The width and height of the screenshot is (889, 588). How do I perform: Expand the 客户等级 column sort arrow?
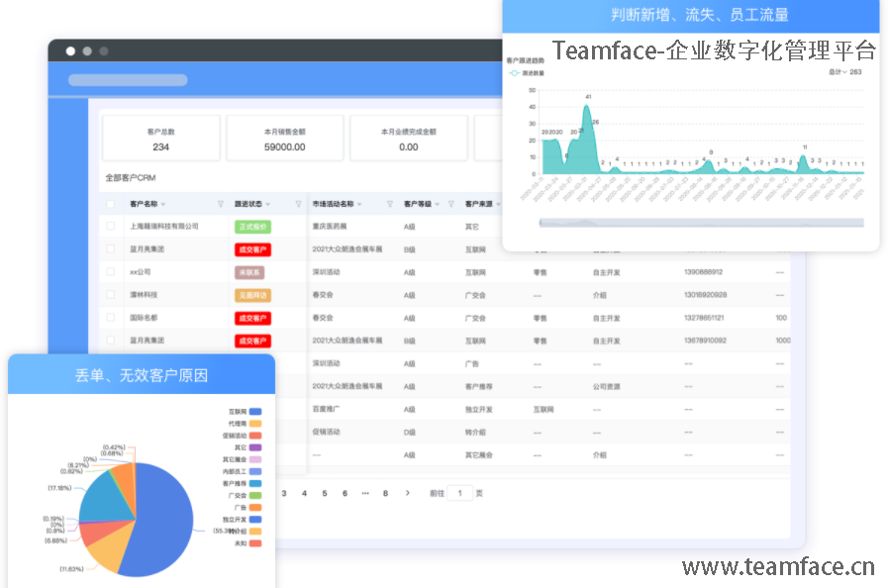(438, 204)
